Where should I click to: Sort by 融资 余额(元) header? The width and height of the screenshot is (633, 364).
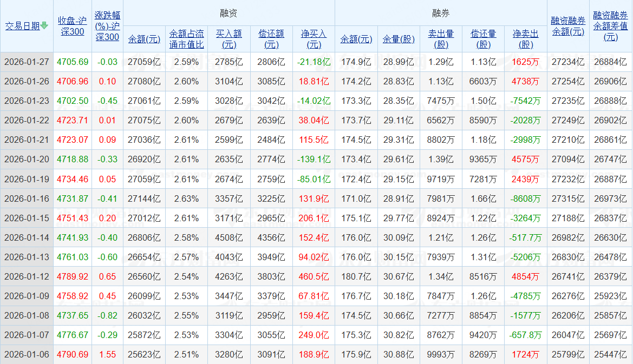coord(144,39)
